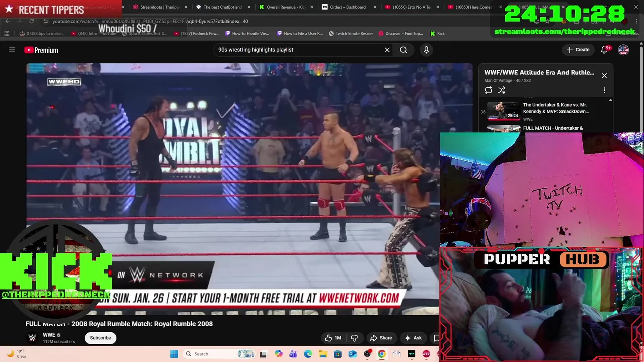
Task: Open the Kick bookmark
Action: pos(437,34)
